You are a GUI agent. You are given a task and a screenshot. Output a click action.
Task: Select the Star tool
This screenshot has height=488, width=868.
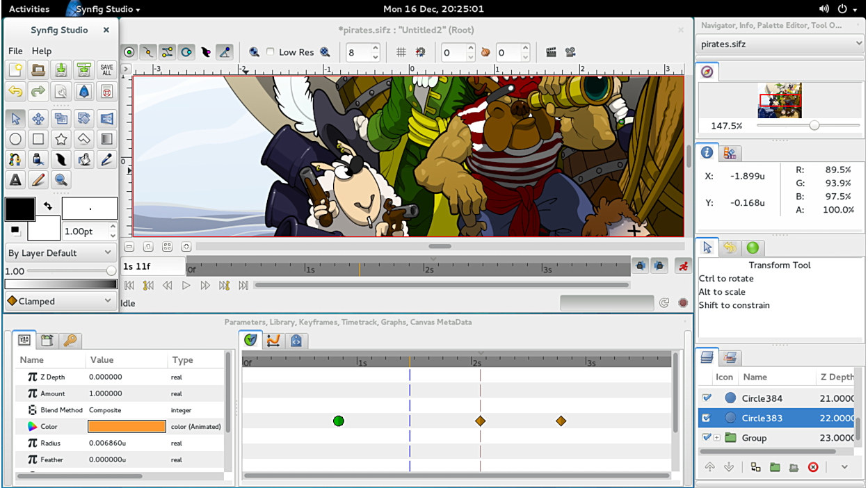tap(61, 139)
